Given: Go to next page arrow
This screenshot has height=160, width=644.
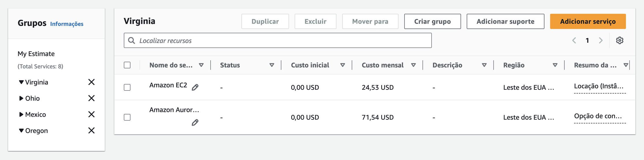Looking at the screenshot, I should click(x=601, y=40).
